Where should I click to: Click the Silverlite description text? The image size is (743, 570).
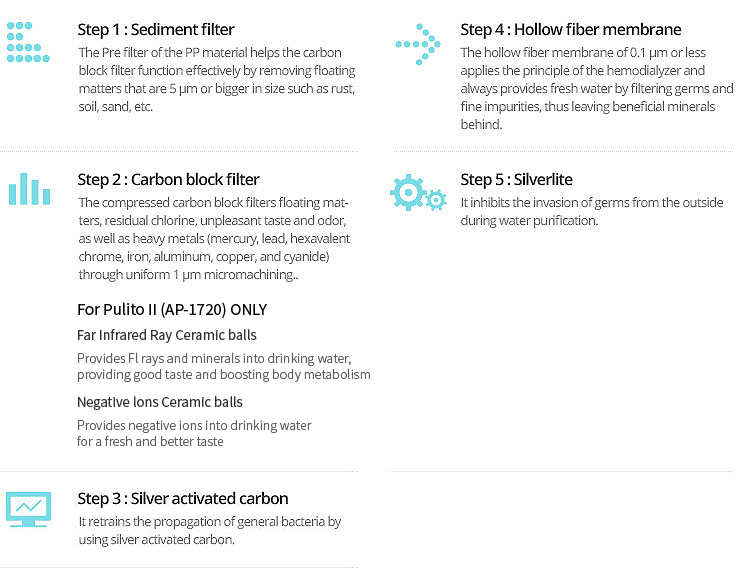(x=591, y=211)
